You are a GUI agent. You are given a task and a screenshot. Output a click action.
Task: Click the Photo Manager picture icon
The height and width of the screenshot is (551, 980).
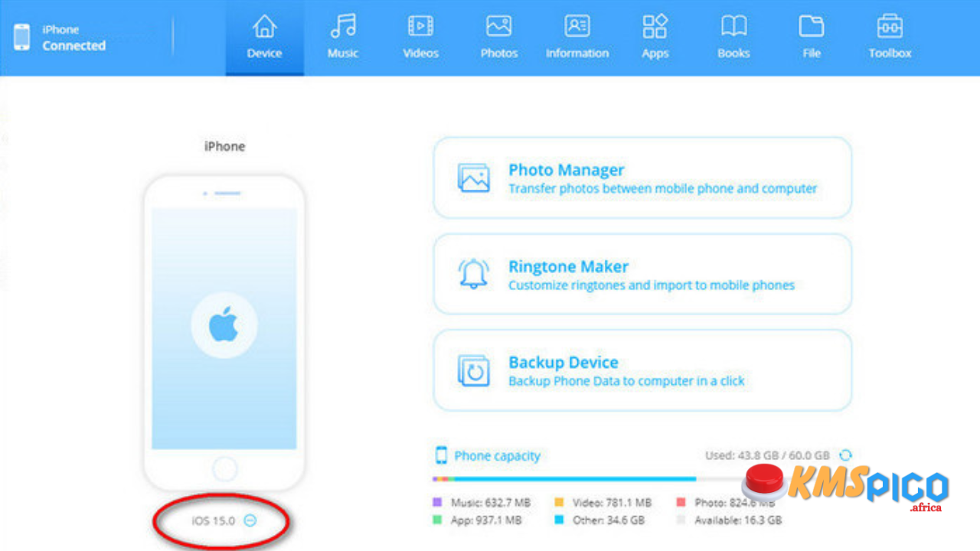tap(473, 178)
